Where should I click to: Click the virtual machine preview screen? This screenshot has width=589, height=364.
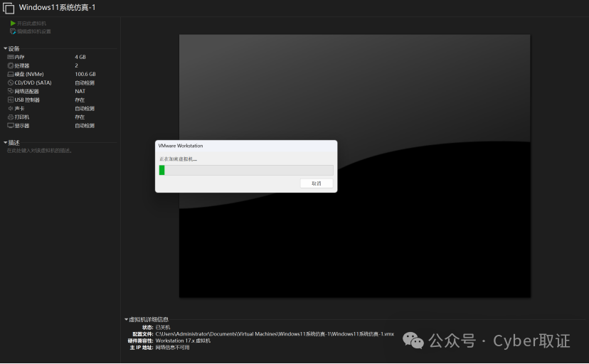click(x=354, y=166)
